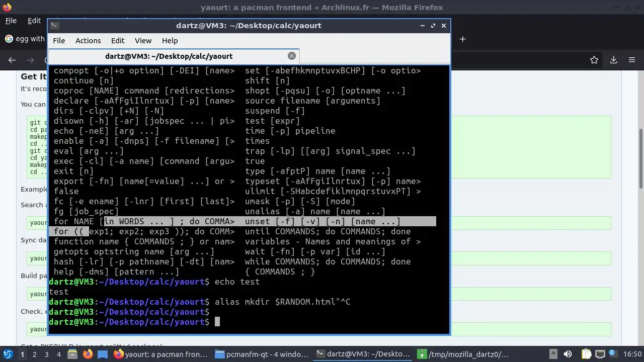The width and height of the screenshot is (644, 362).
Task: Open the Firefox Edit menu
Action: point(34,21)
